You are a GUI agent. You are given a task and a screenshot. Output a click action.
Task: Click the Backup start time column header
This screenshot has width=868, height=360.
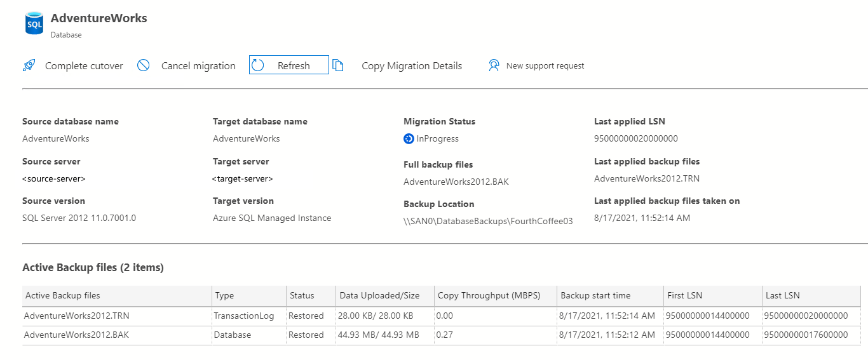tap(595, 295)
